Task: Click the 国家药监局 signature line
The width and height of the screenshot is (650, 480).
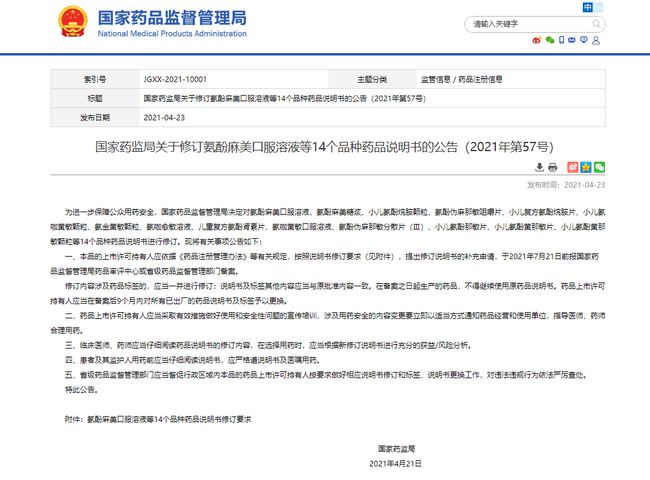Action: pos(396,448)
